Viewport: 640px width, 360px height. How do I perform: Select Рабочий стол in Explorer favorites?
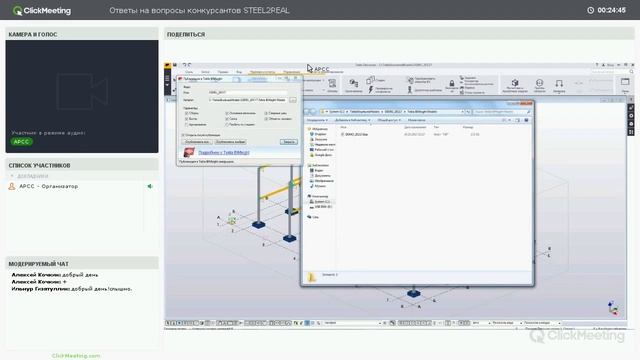pos(322,150)
